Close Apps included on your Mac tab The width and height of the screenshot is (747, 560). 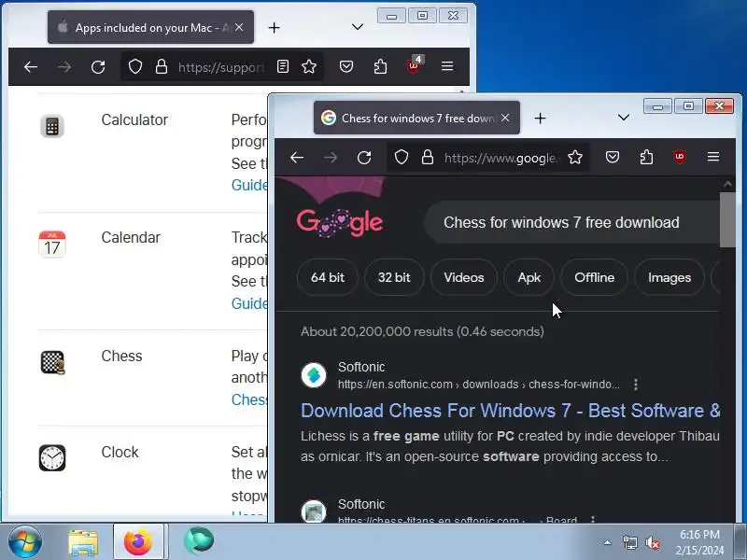[239, 27]
